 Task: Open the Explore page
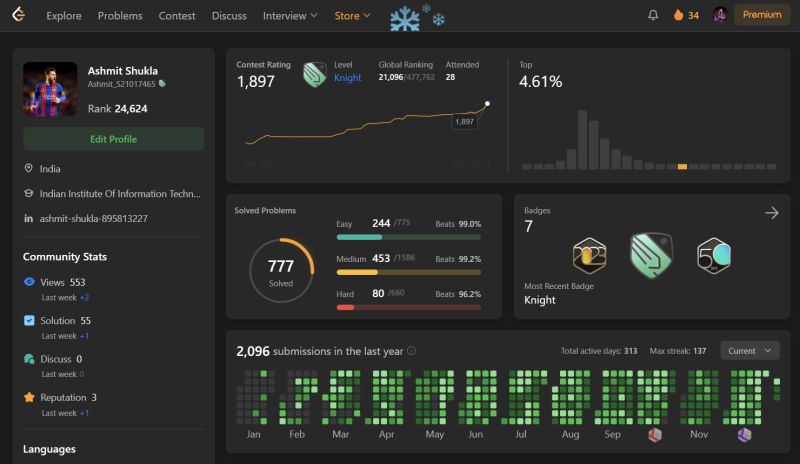pos(64,16)
